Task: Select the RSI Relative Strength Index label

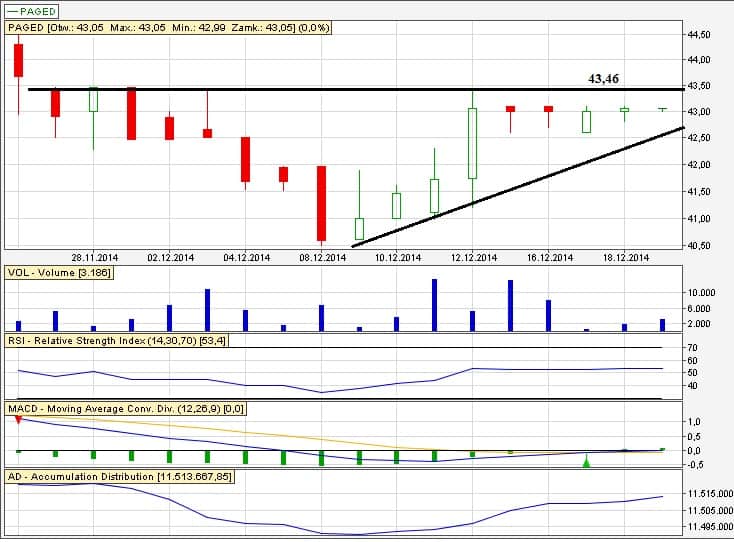Action: (117, 341)
